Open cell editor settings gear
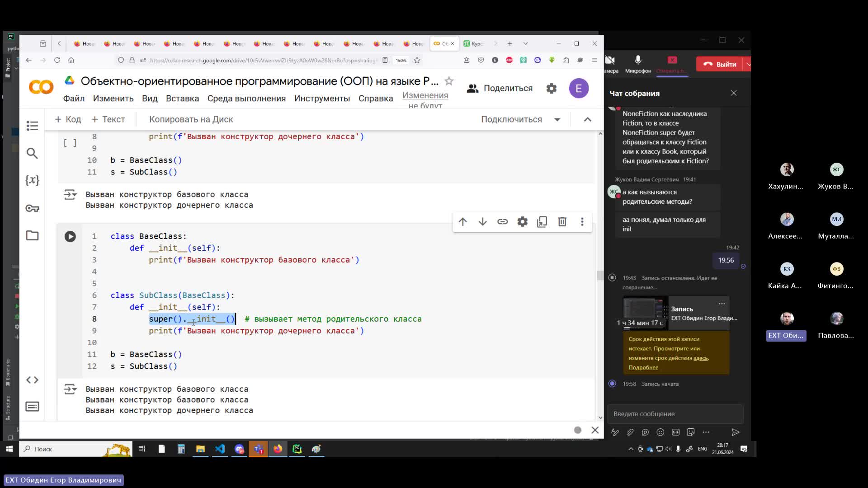868x488 pixels. coord(522,221)
